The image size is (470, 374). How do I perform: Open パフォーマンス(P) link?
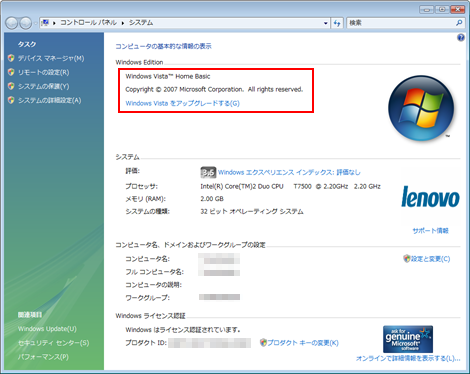point(43,357)
